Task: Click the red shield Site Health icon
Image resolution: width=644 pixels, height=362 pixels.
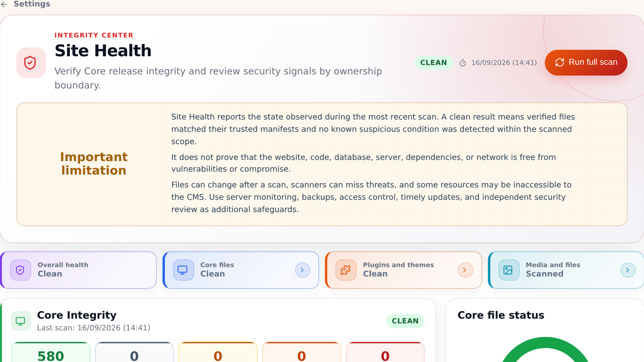Action: click(x=31, y=63)
